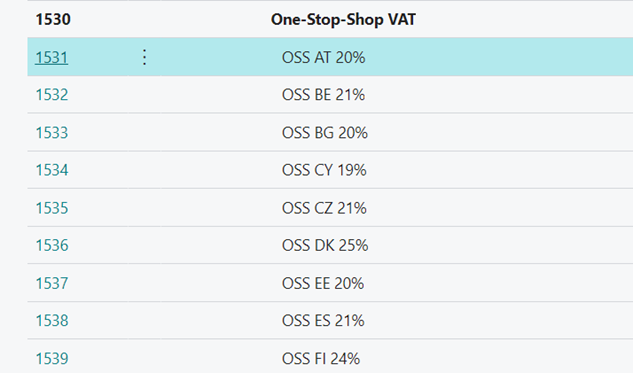Open account number 1531 link
Screen dimensions: 633x373
click(52, 57)
